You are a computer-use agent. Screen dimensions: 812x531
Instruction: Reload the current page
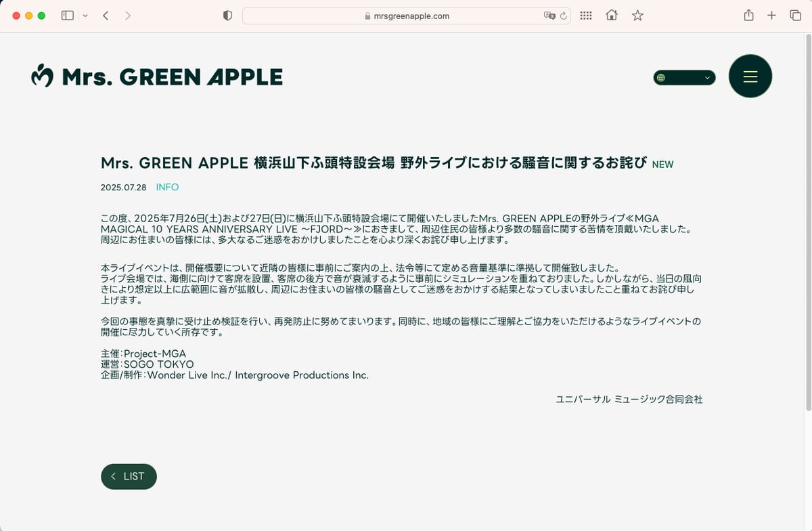(562, 16)
